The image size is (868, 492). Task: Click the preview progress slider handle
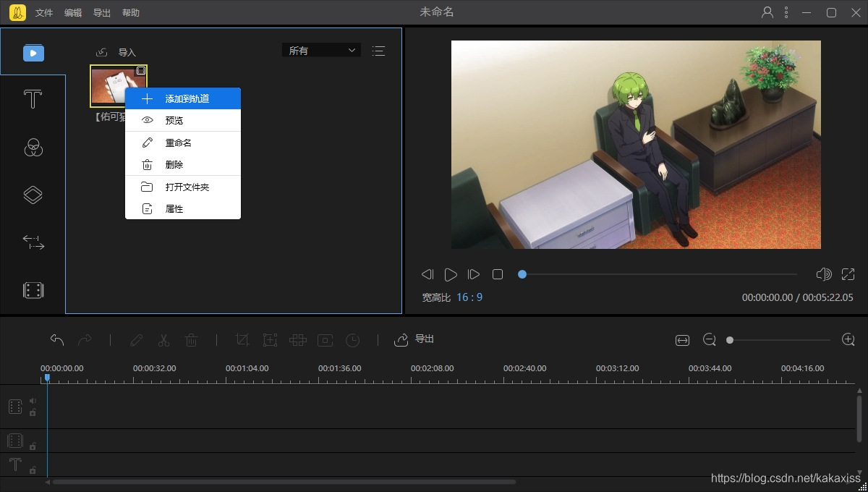click(522, 274)
